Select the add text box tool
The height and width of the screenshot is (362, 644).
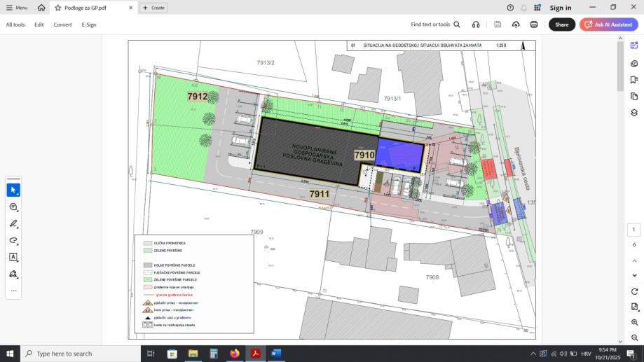click(x=13, y=258)
